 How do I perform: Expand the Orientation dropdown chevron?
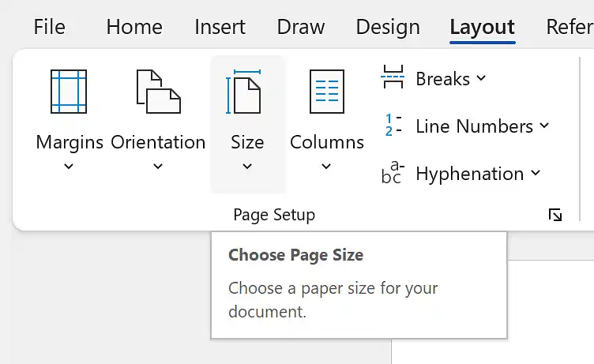pyautogui.click(x=158, y=166)
